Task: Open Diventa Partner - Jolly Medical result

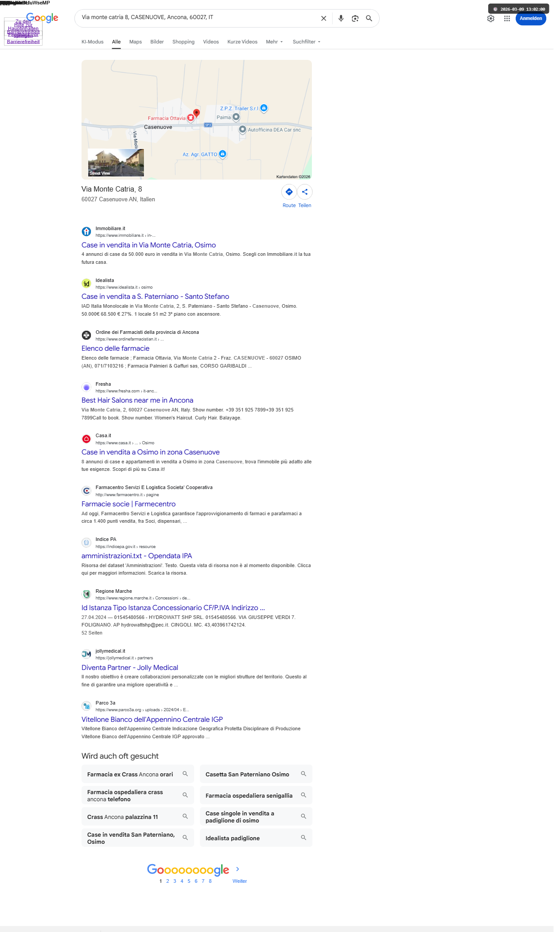Action: point(130,667)
